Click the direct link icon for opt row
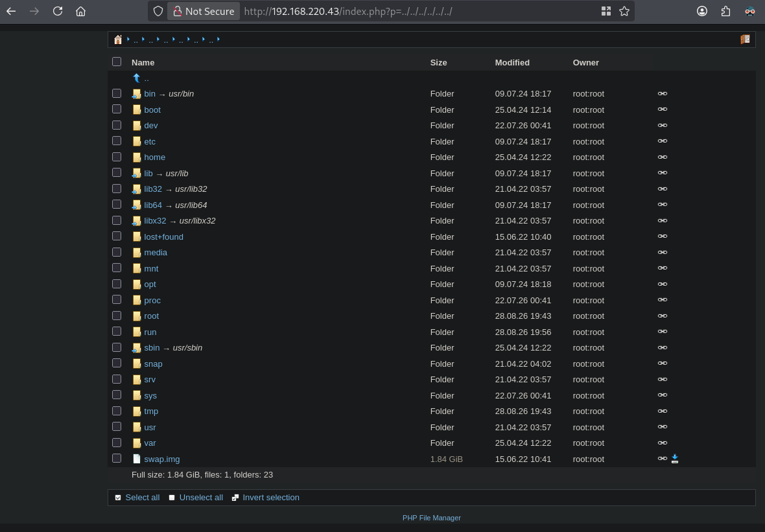Image resolution: width=765 pixels, height=532 pixels. (662, 284)
